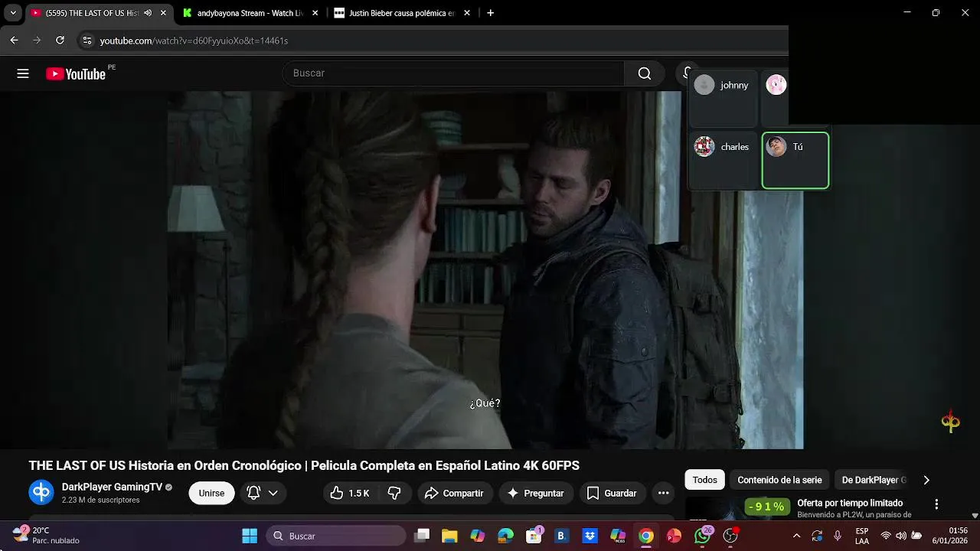Select johnny participant tile in call overlay
Screen dimensions: 980x551
pyautogui.click(x=723, y=99)
